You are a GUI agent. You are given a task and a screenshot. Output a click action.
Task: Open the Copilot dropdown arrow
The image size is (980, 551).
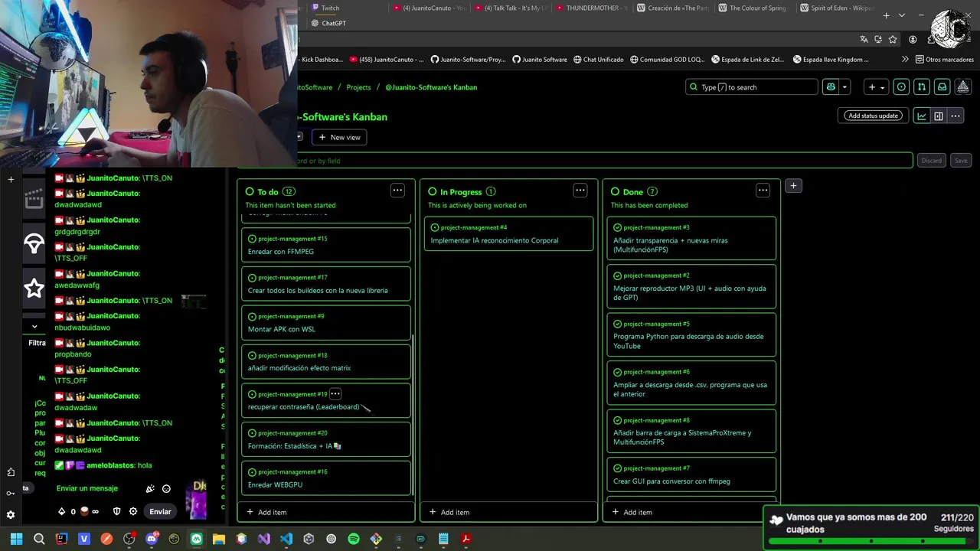(x=845, y=87)
